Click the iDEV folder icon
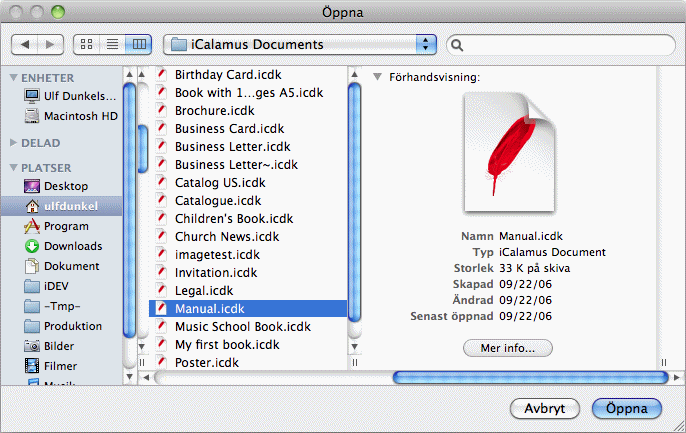Image resolution: width=686 pixels, height=433 pixels. click(x=32, y=286)
